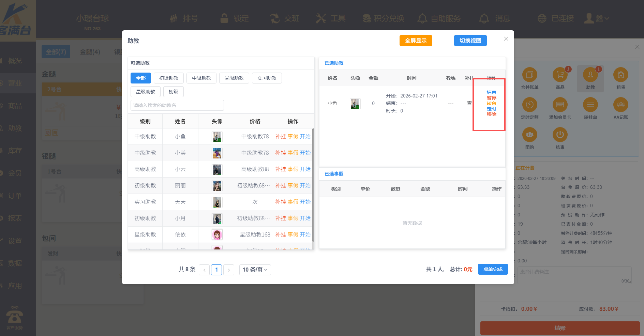The width and height of the screenshot is (644, 336).
Task: Open the 交班 shift handover menu
Action: [284, 18]
